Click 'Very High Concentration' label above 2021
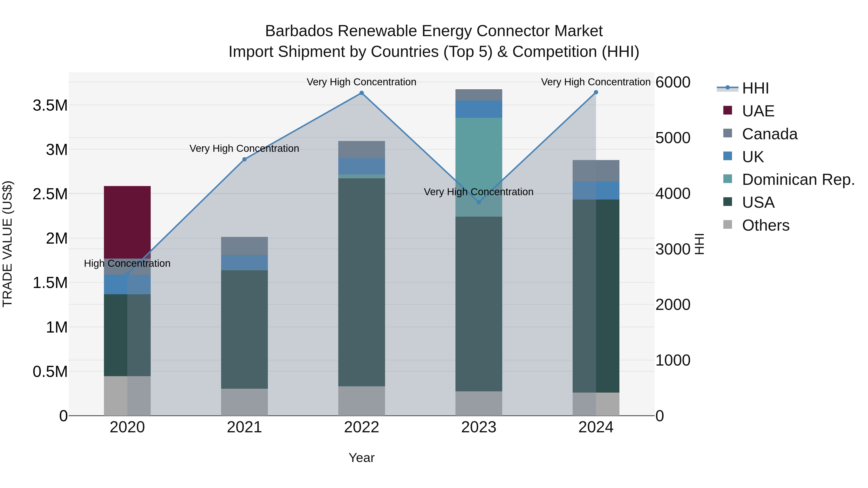 pos(244,148)
